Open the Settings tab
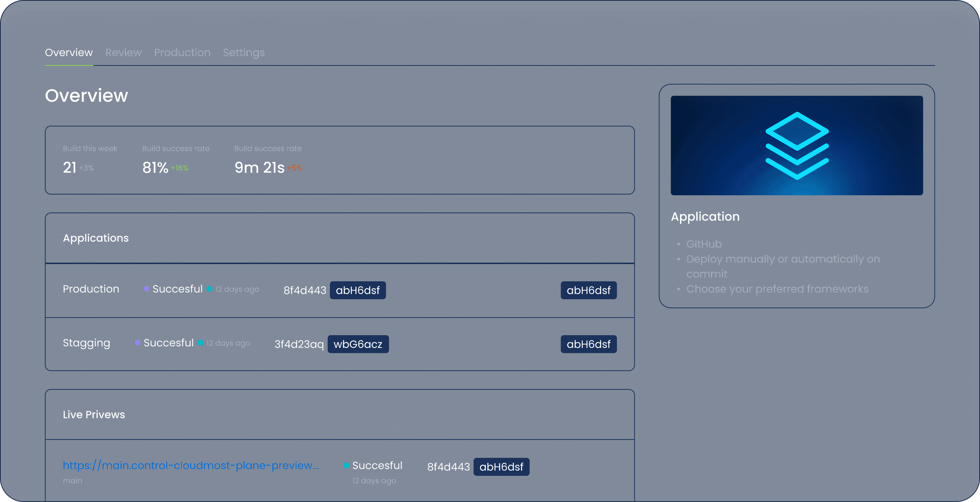 pyautogui.click(x=244, y=52)
